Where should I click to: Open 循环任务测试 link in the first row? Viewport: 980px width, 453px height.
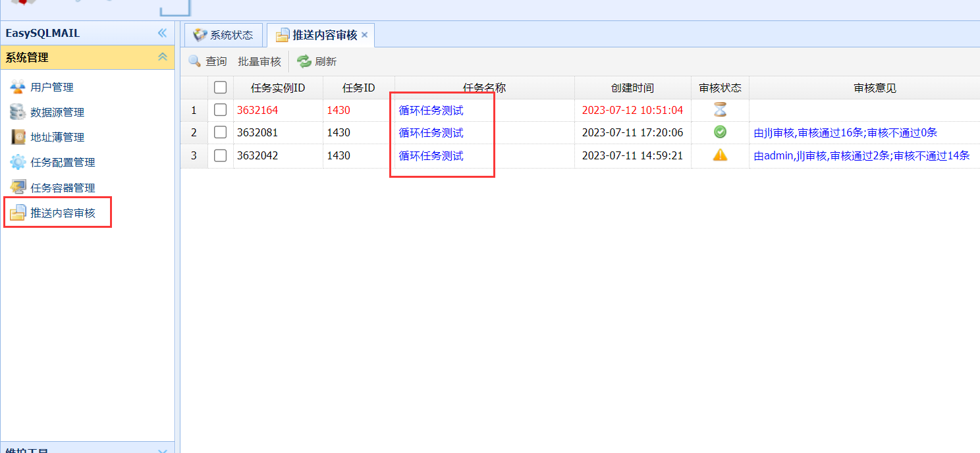point(431,110)
